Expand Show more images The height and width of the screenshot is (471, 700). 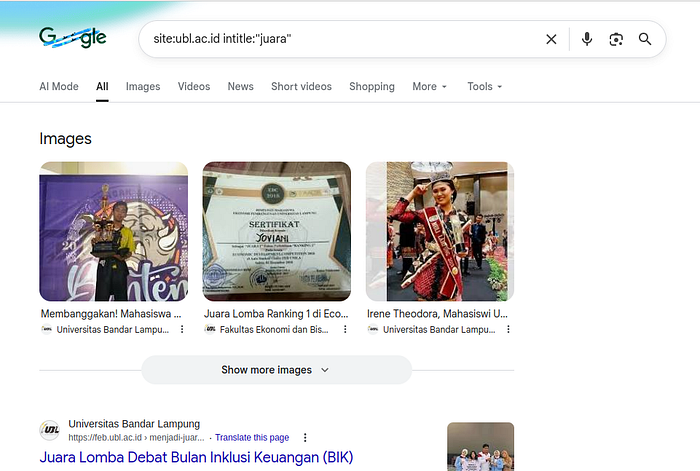pos(277,370)
